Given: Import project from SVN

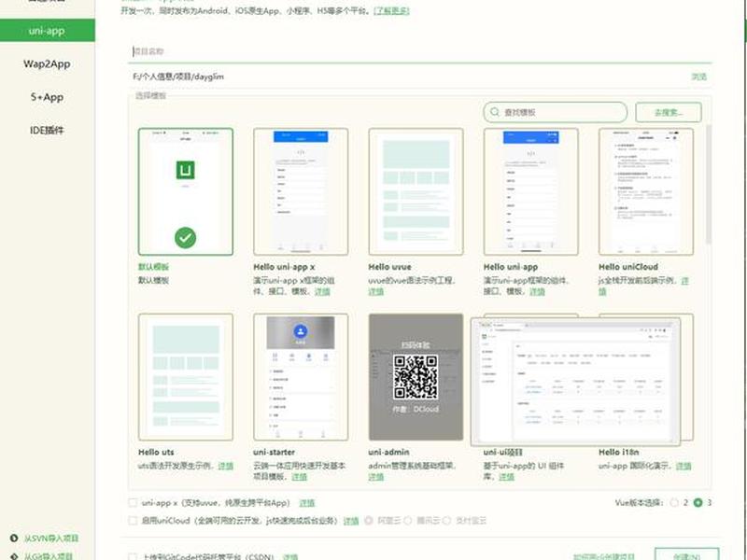Looking at the screenshot, I should pyautogui.click(x=51, y=539).
